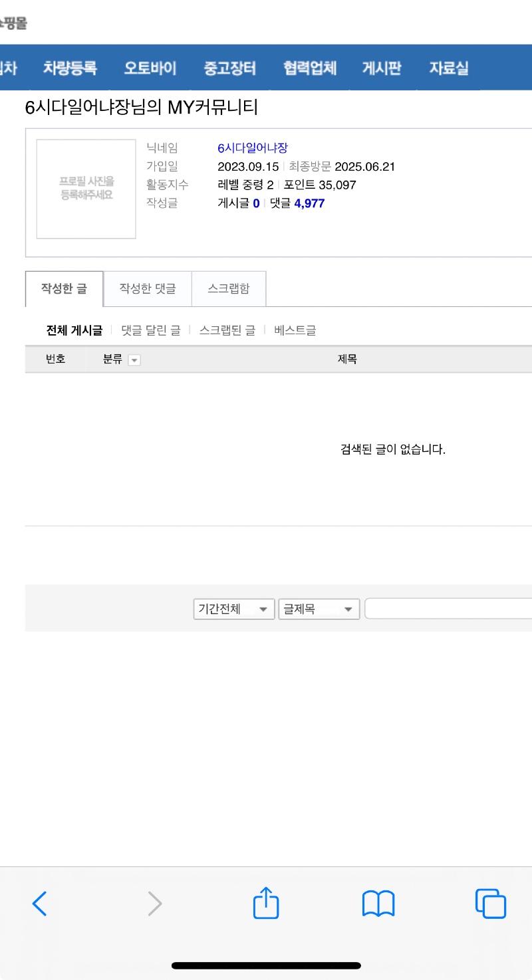Open 게시판 in the navigation bar
This screenshot has height=980, width=532.
pyautogui.click(x=382, y=68)
